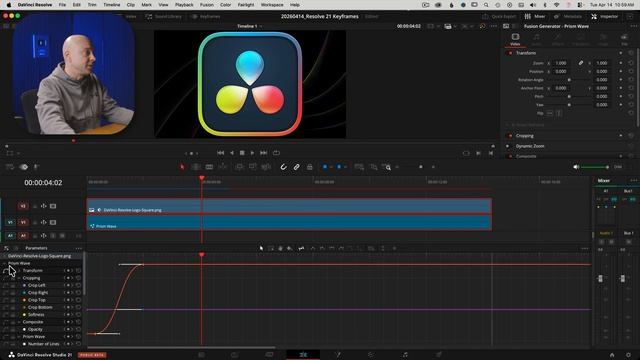This screenshot has height=360, width=640.
Task: Select Crop Right parameter row
Action: tap(42, 293)
